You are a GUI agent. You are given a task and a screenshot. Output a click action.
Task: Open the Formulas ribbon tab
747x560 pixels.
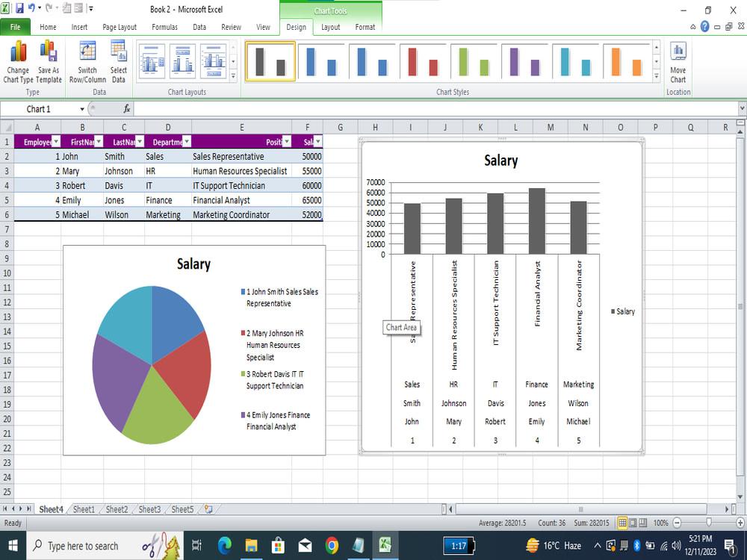pos(164,27)
